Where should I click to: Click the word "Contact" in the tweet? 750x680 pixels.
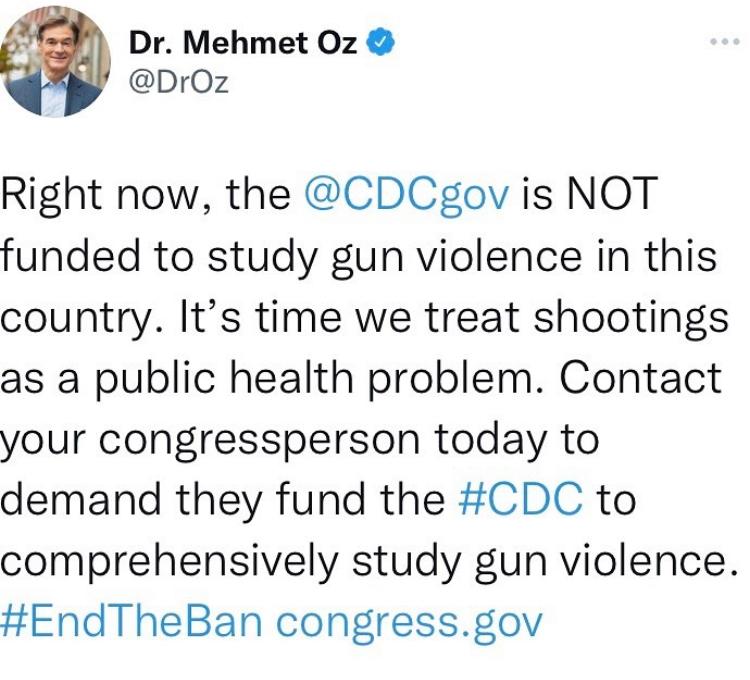coord(640,377)
